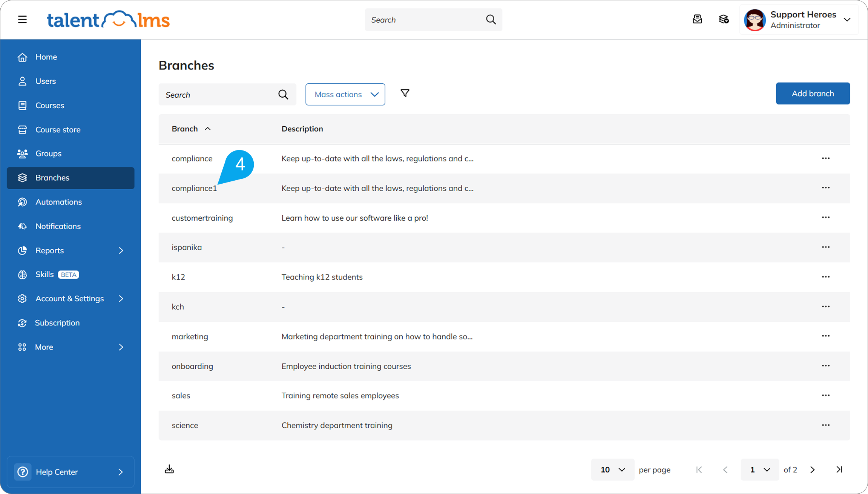This screenshot has width=868, height=494.
Task: Click the Subscription icon
Action: click(22, 323)
